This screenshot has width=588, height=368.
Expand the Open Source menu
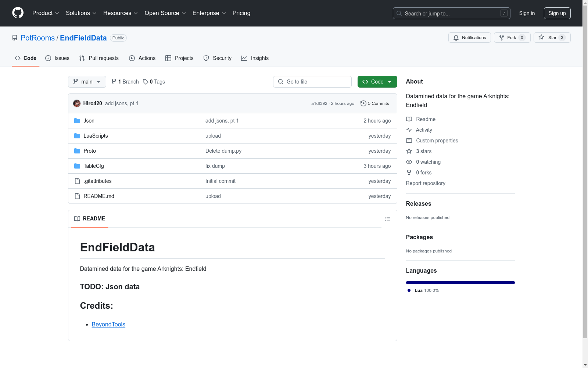click(x=165, y=13)
